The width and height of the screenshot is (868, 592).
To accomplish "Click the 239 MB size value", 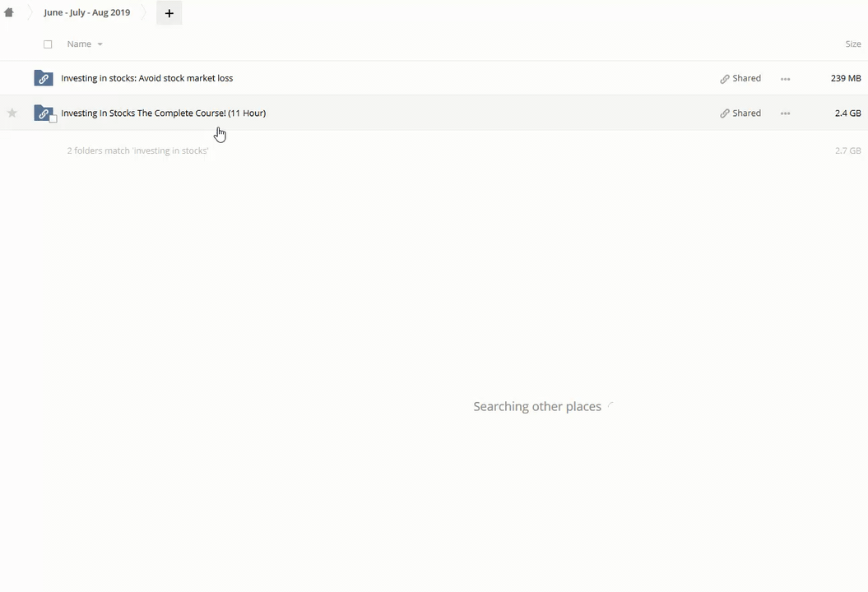I will (x=845, y=78).
